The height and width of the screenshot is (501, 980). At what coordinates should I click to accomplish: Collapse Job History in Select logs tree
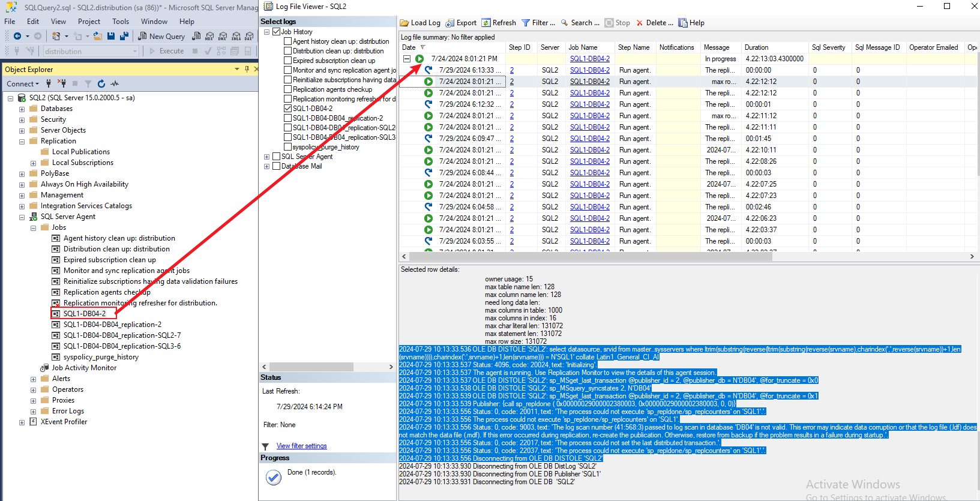pos(266,32)
